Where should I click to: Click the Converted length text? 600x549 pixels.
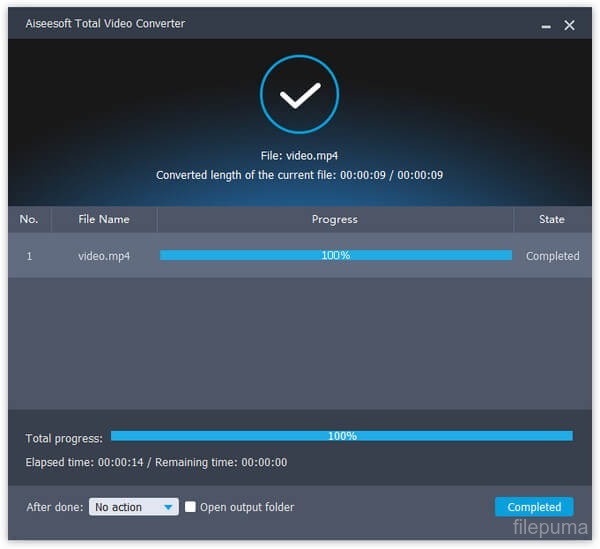click(x=299, y=175)
